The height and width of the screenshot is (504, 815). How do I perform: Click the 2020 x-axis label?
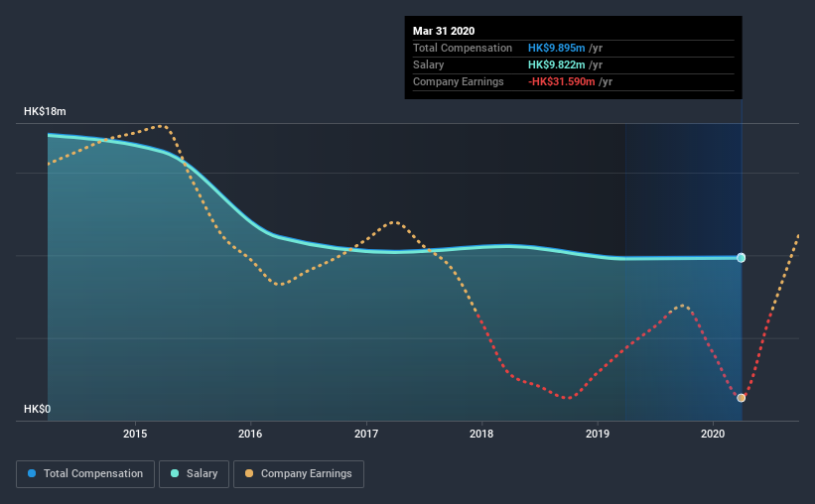click(x=713, y=434)
